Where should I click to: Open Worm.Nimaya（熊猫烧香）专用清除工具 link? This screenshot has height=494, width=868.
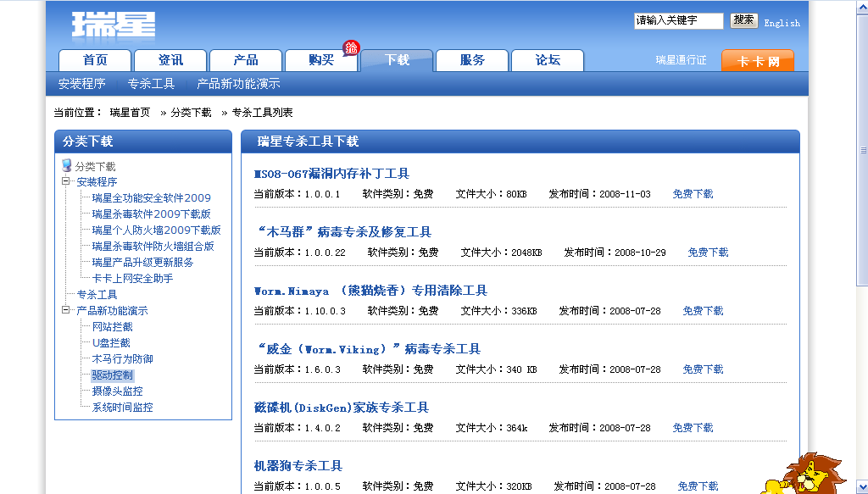click(370, 291)
